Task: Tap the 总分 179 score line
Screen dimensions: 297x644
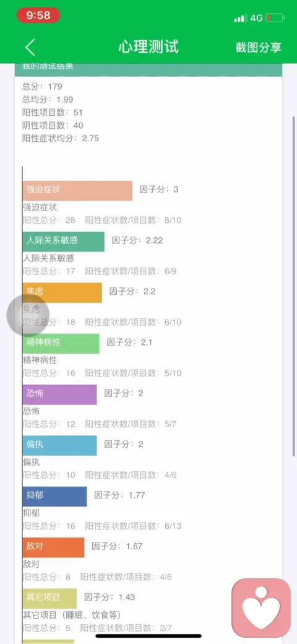Action: [42, 87]
